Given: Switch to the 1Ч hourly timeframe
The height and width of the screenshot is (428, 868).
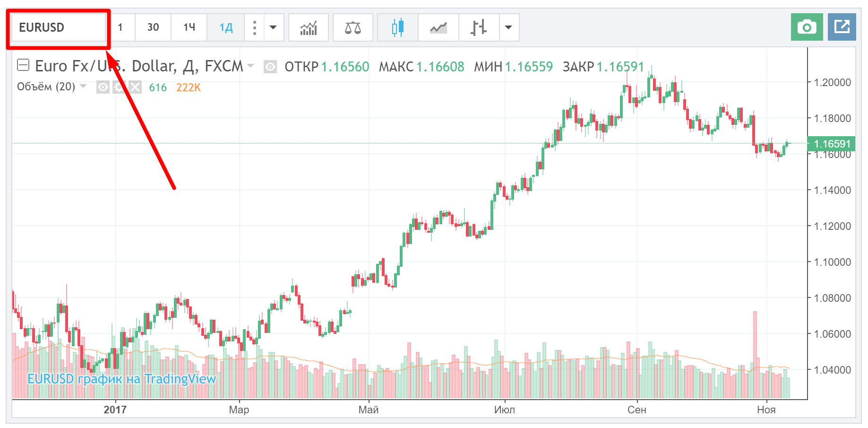Looking at the screenshot, I should pos(189,27).
